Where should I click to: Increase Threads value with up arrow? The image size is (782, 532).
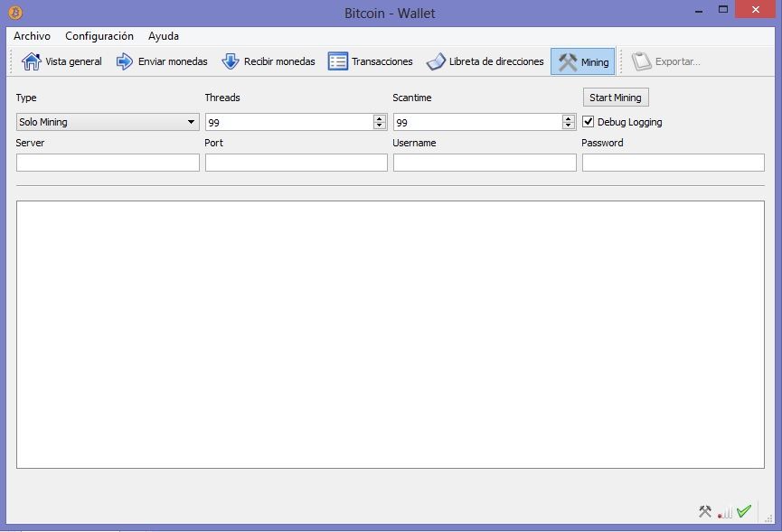[380, 118]
